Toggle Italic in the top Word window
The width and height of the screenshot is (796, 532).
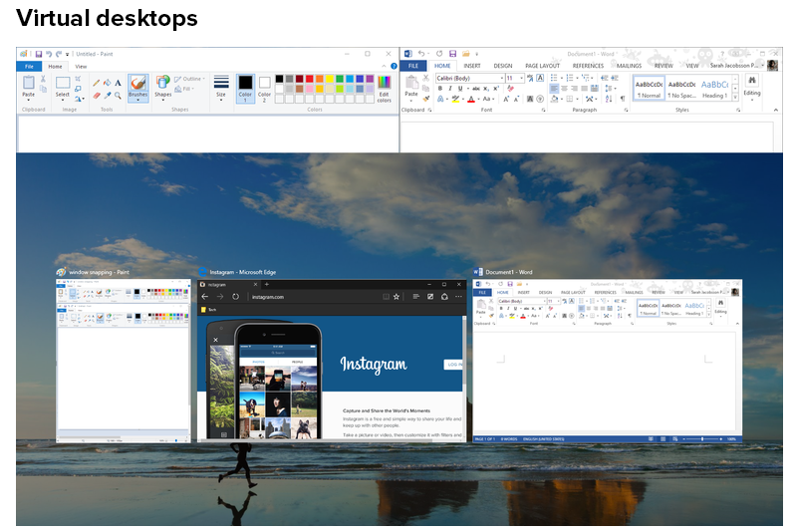(x=449, y=89)
